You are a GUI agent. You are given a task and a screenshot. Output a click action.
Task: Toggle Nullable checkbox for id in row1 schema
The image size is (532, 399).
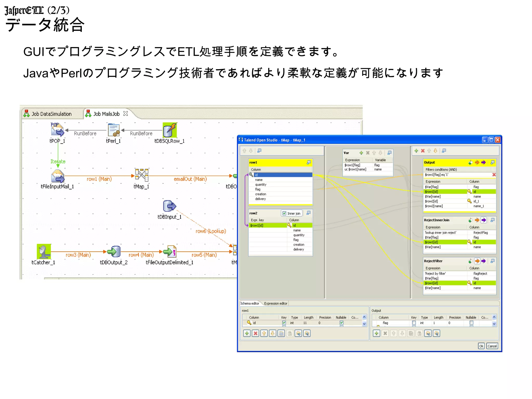(341, 323)
